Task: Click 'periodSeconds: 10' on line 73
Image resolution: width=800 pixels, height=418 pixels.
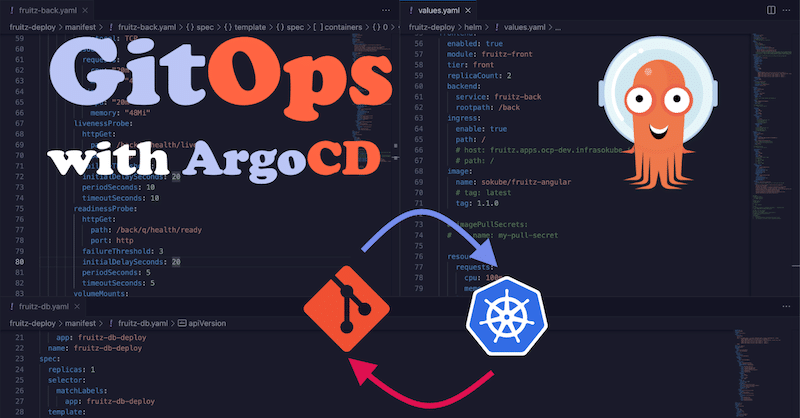Action: pos(118,187)
